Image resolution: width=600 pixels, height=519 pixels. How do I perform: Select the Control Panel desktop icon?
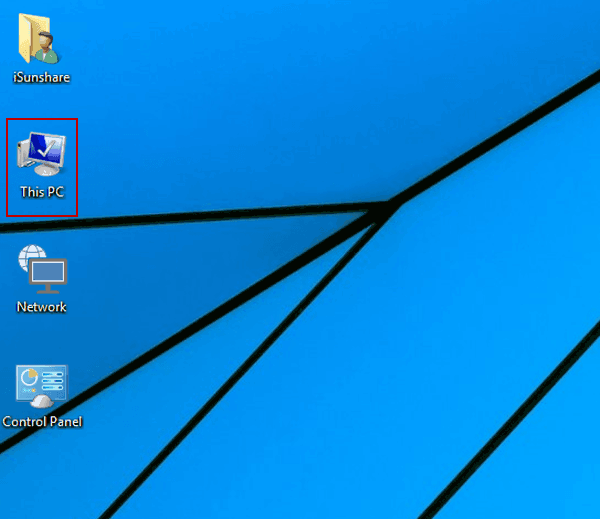click(42, 386)
